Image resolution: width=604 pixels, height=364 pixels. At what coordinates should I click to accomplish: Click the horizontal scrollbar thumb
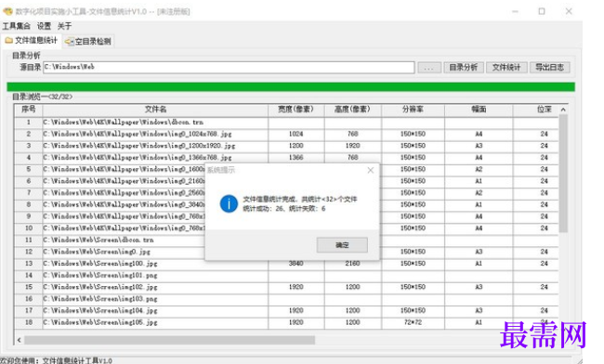coord(169,340)
